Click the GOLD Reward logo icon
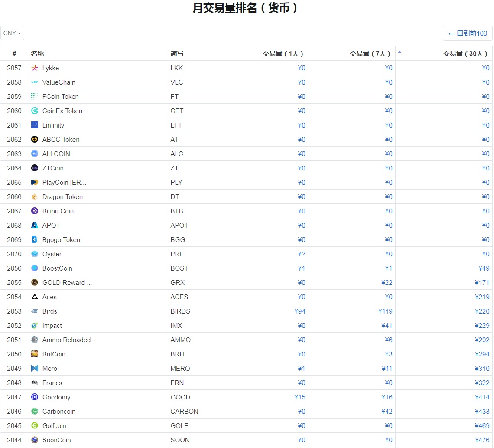 tap(35, 282)
